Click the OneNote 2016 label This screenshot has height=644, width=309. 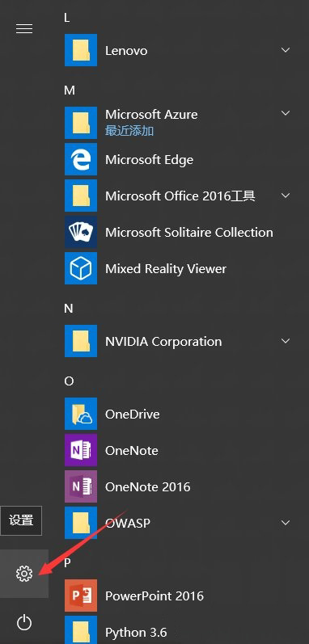tap(148, 487)
